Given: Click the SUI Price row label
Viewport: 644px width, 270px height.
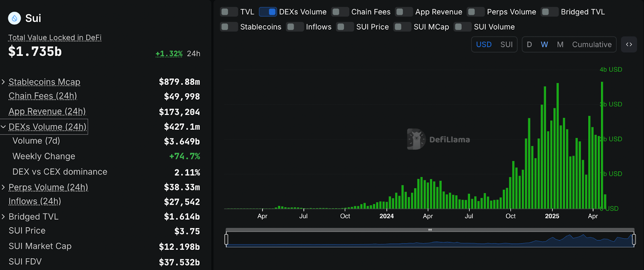Looking at the screenshot, I should pos(27,231).
